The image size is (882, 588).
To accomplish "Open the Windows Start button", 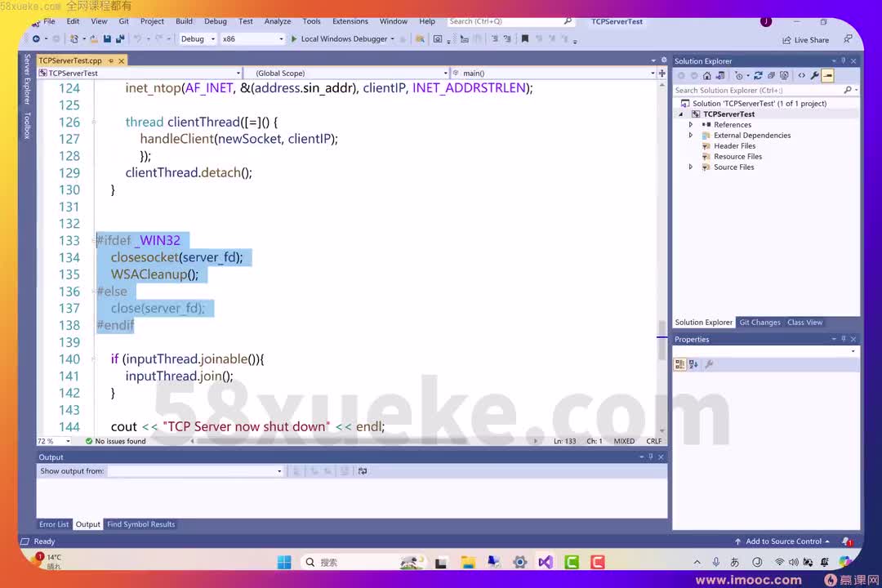I will point(284,562).
